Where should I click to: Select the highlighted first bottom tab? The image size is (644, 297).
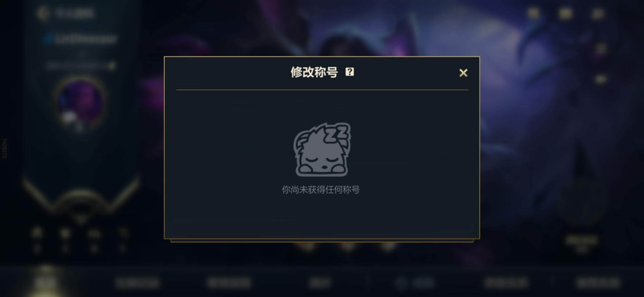pyautogui.click(x=46, y=282)
